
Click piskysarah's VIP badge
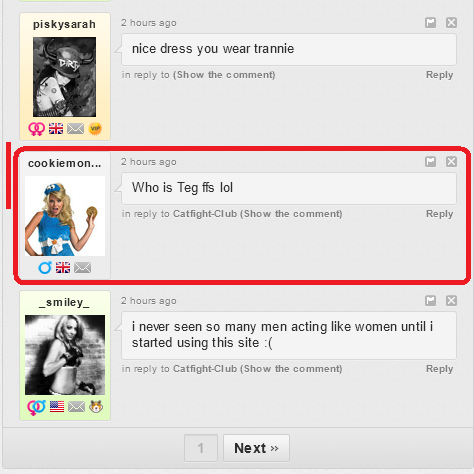(x=95, y=128)
